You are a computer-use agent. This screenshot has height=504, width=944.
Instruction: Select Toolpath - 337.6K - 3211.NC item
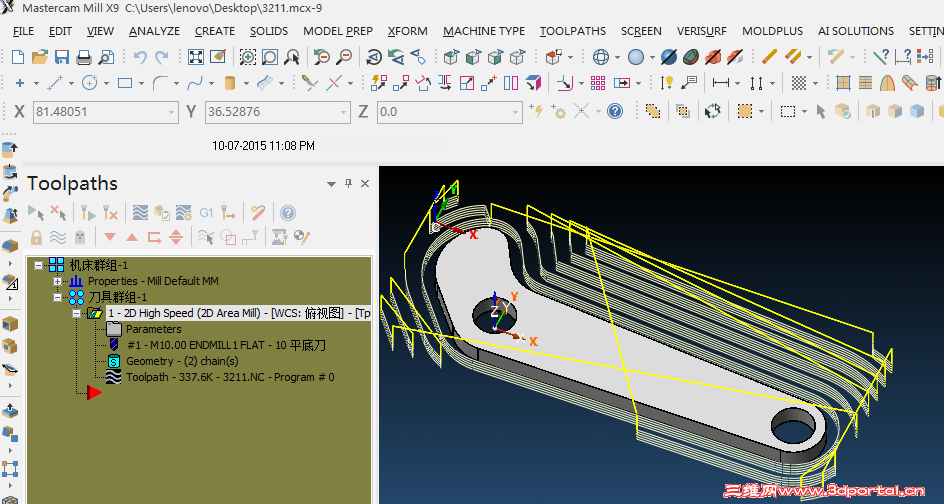(230, 378)
